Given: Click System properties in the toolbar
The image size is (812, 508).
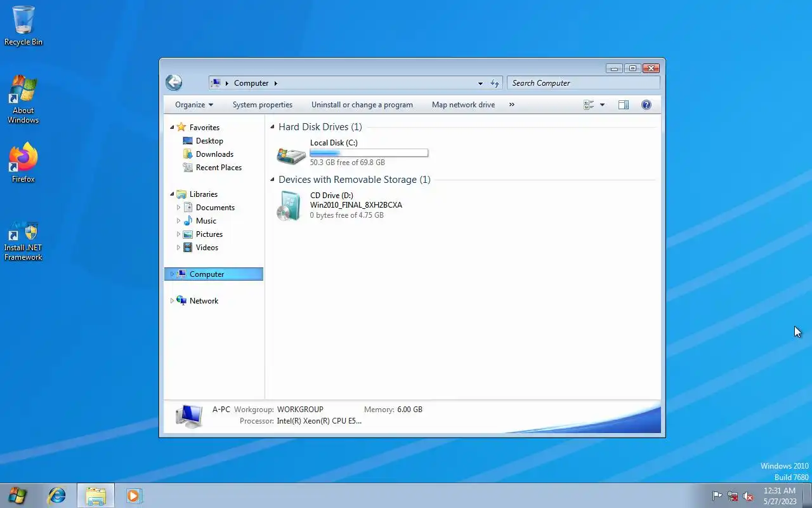Looking at the screenshot, I should point(263,105).
